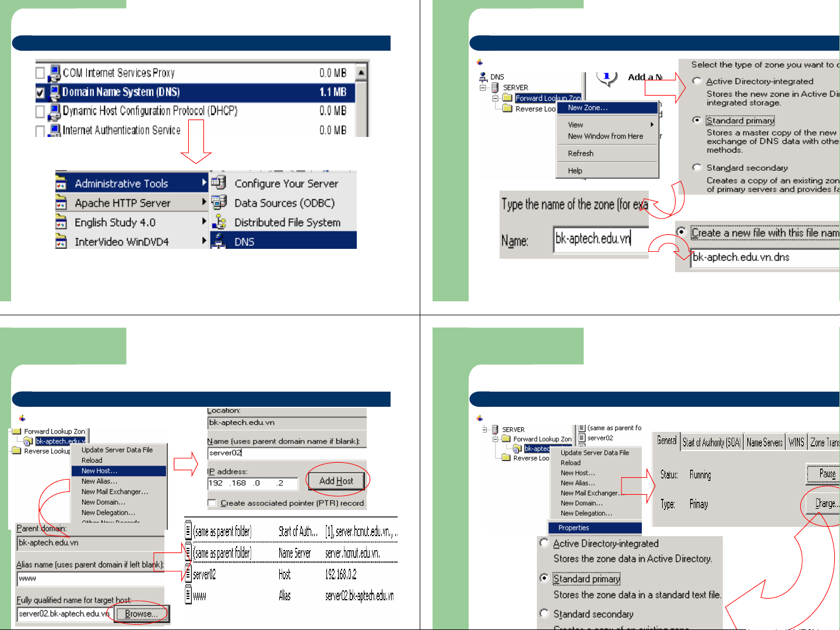Screen dimensions: 840x630
Task: Click the zone Name input field
Action: click(x=600, y=239)
